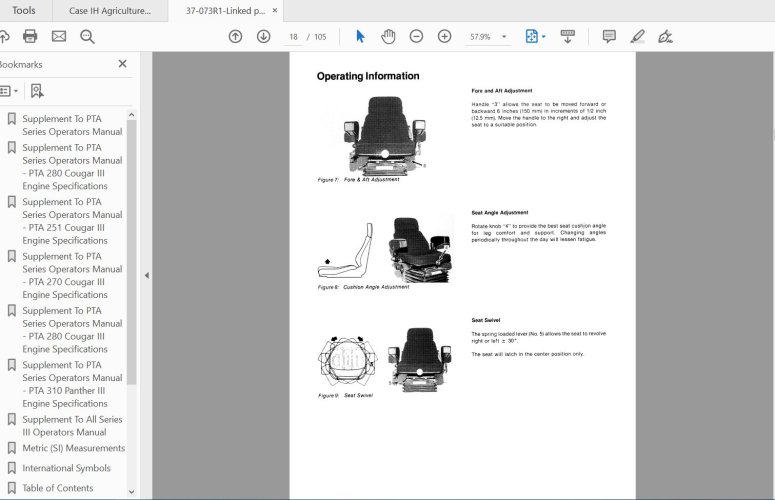This screenshot has height=500, width=775.
Task: Send file by email icon
Action: tap(59, 36)
